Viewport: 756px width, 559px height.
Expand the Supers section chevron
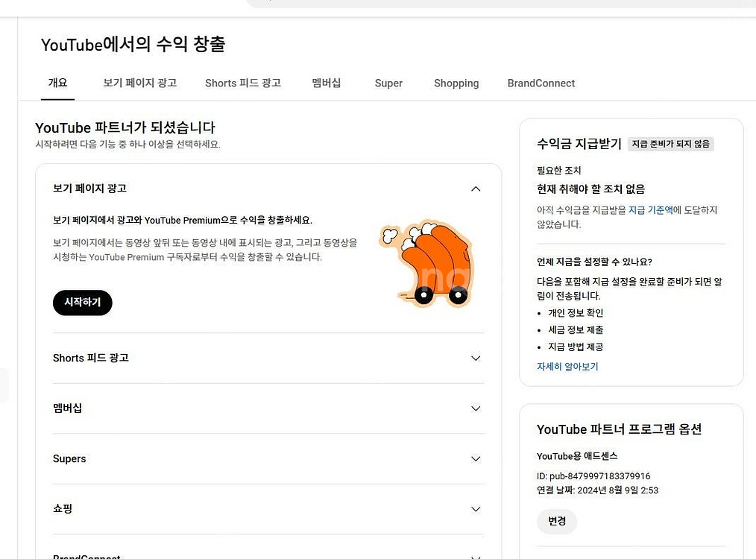476,459
